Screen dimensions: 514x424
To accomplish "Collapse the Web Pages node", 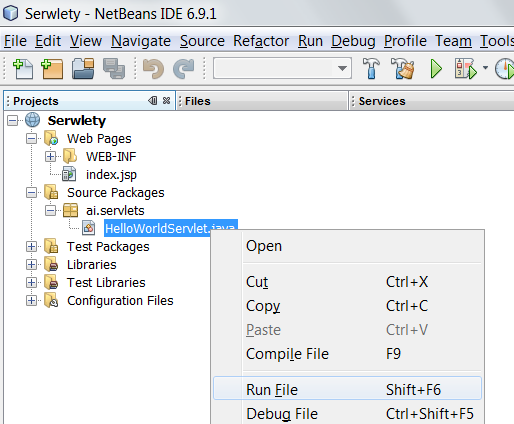I will tap(31, 139).
